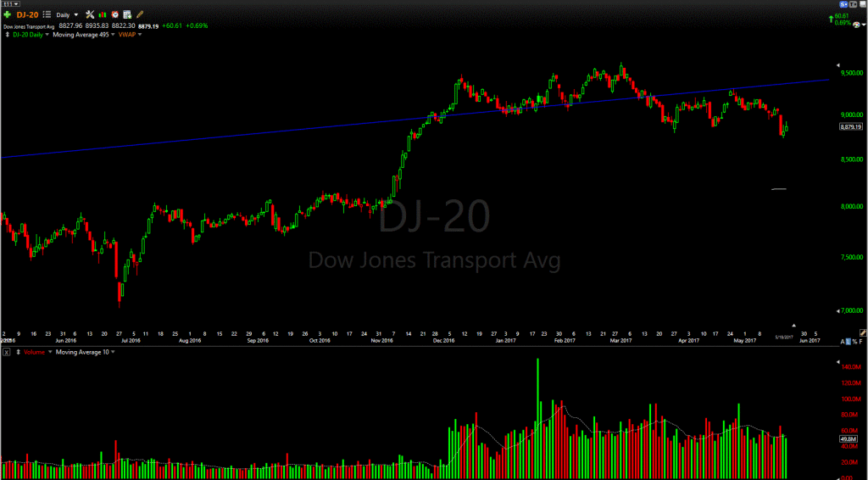This screenshot has width=868, height=480.
Task: Open the wrench and screwdriver chart settings
Action: 90,15
